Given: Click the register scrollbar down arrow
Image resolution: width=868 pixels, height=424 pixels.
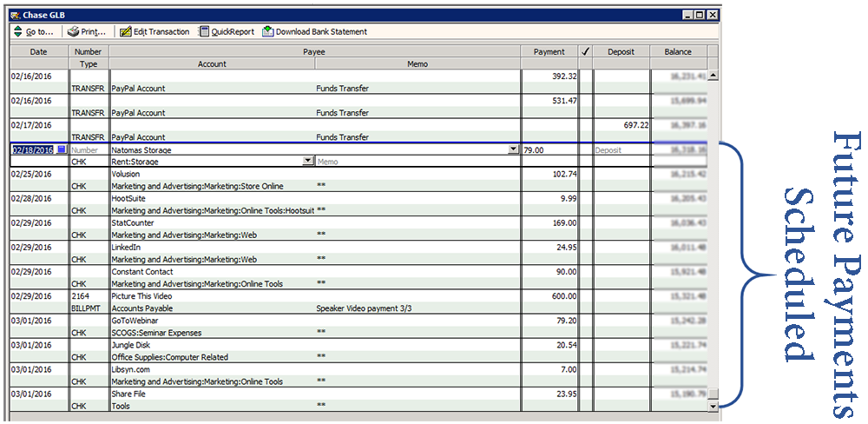Looking at the screenshot, I should click(713, 406).
